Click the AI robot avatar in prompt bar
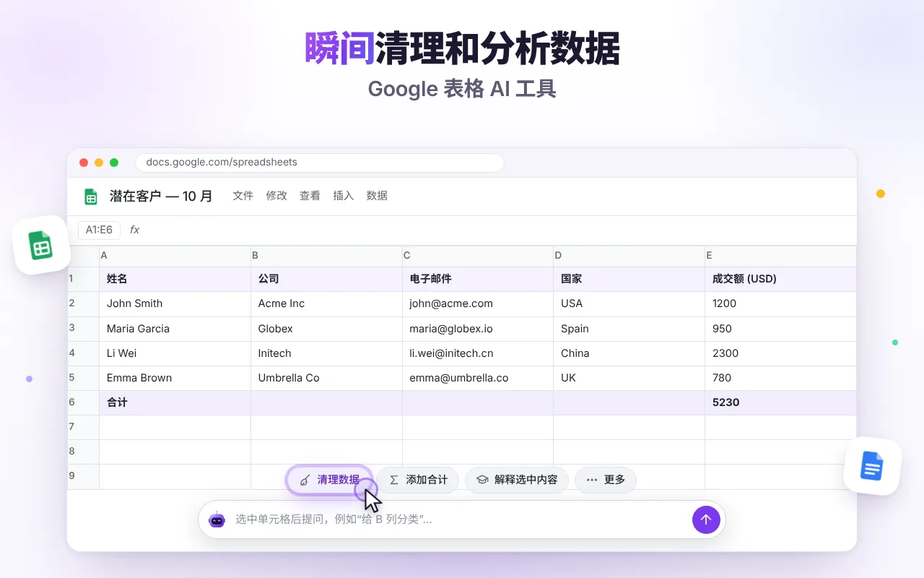This screenshot has height=578, width=924. 217,519
